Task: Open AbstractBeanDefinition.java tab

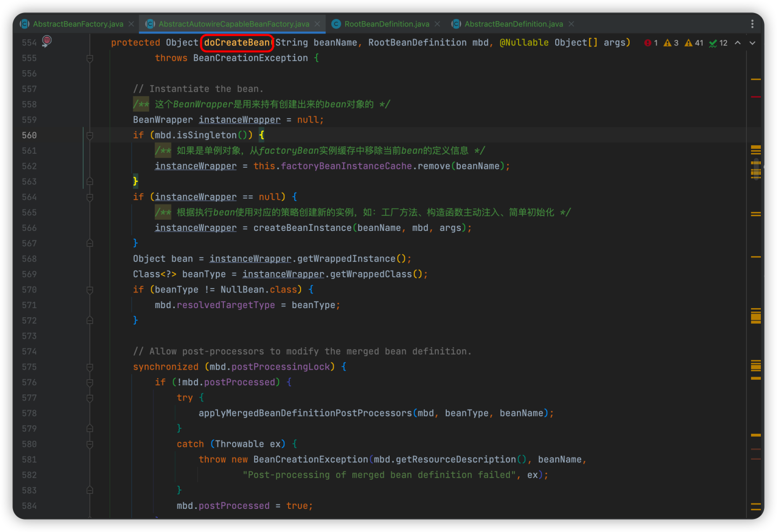Action: (x=514, y=24)
